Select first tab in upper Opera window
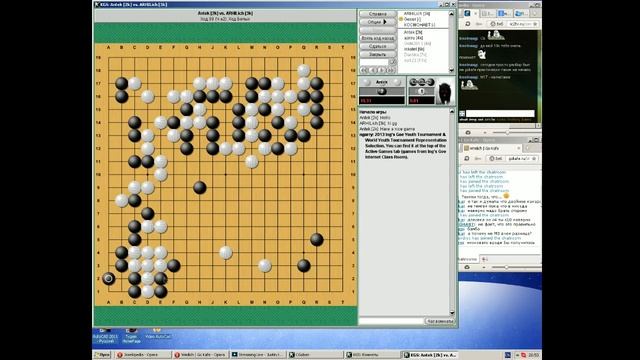The width and height of the screenshot is (640, 360). pyautogui.click(x=467, y=13)
